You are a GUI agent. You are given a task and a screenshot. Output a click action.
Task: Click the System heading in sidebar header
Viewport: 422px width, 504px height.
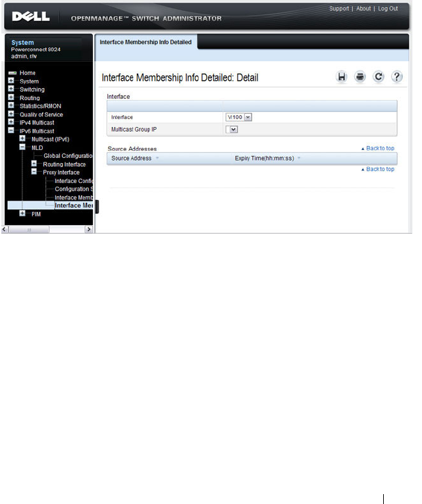pos(22,42)
